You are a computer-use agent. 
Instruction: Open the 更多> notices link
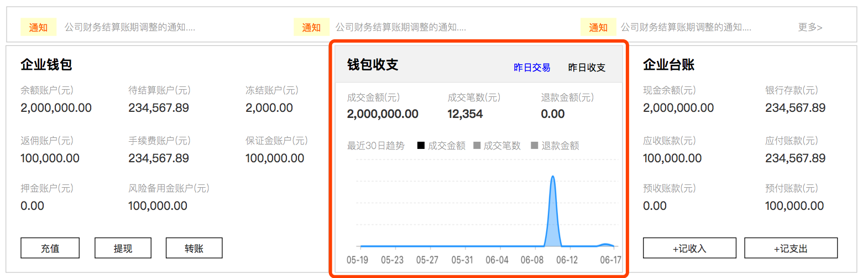pyautogui.click(x=810, y=27)
